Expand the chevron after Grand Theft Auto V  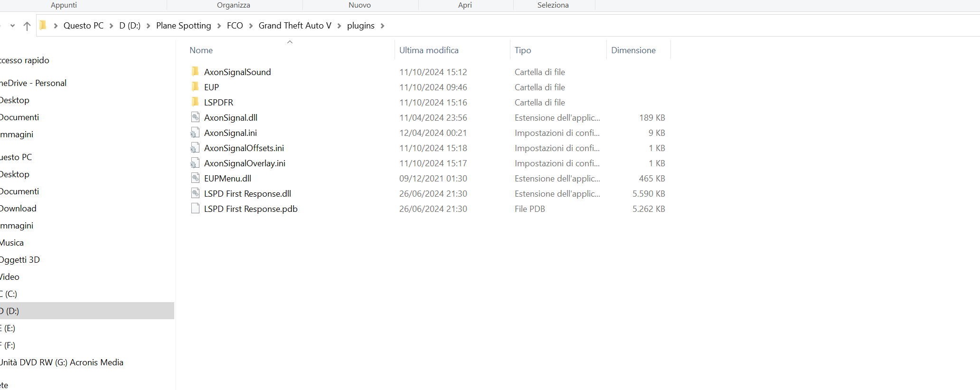339,26
